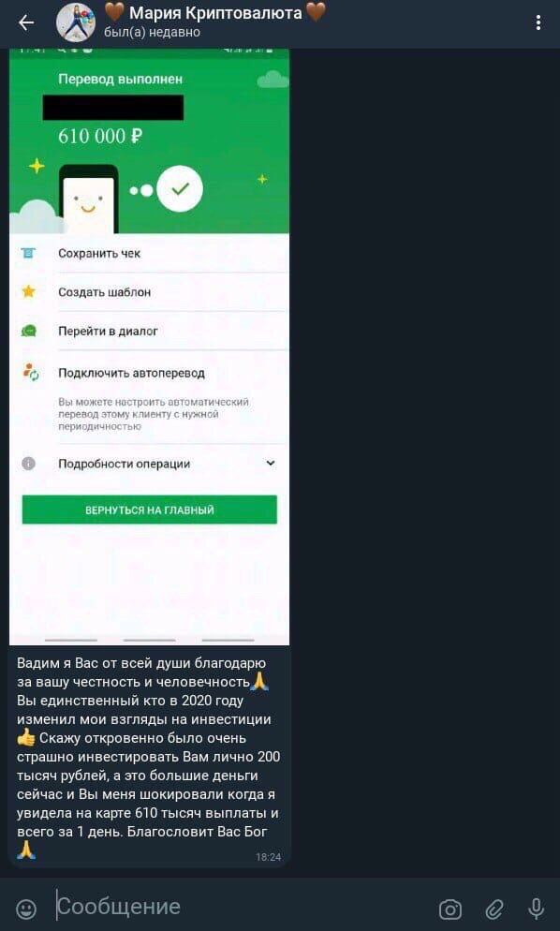
Task: Tap the paperclip attachment icon
Action: pos(494,909)
